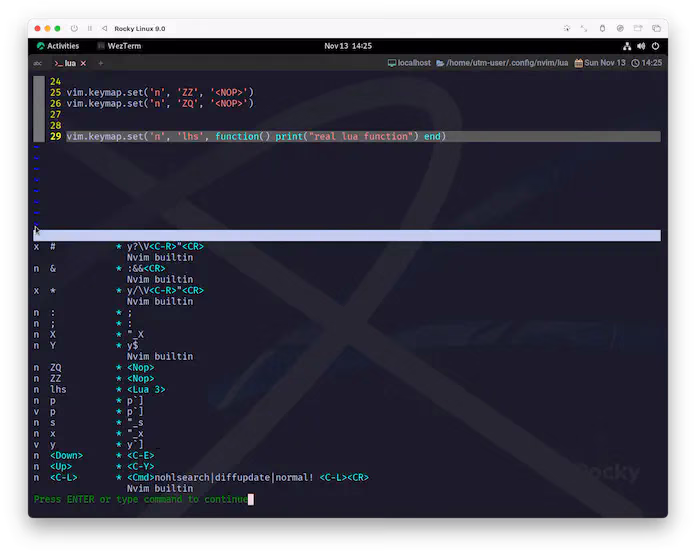Click the function() keyword on line 29
This screenshot has width=696, height=555.
[x=242, y=136]
